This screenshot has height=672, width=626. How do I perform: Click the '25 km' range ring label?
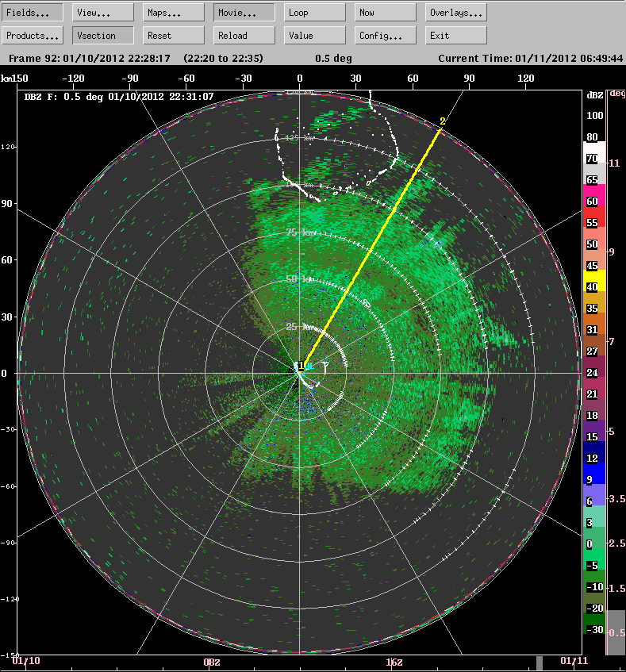point(298,327)
